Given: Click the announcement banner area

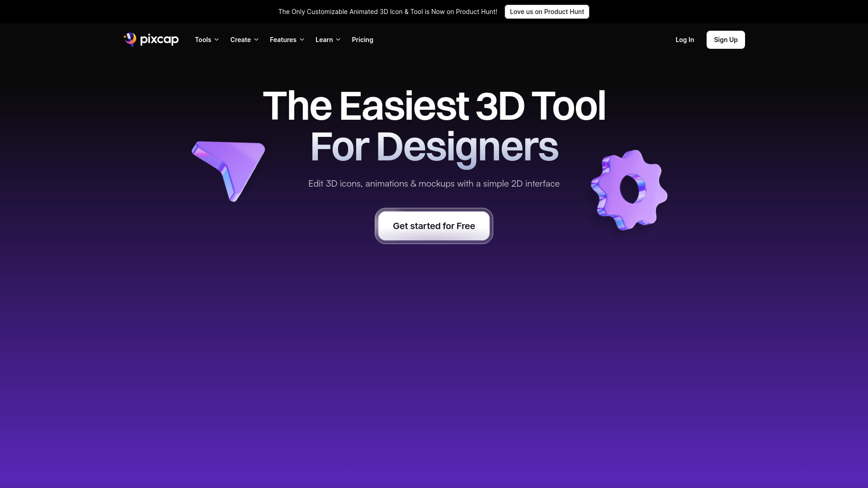Looking at the screenshot, I should (434, 12).
